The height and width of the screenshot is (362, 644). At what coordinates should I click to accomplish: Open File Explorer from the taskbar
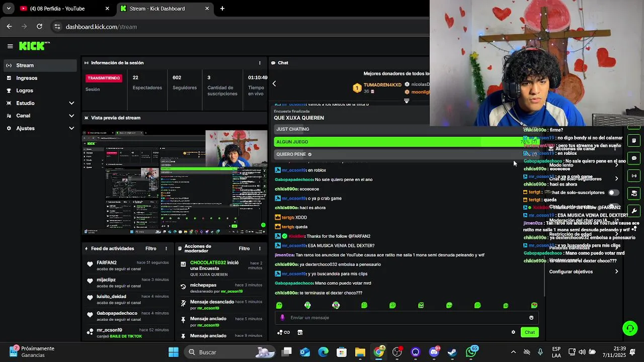coord(360,352)
